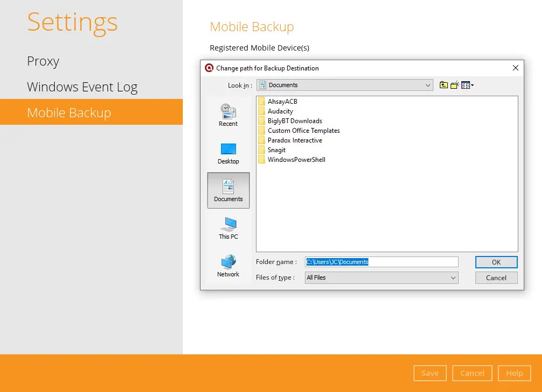Select the Snagit folder

276,150
